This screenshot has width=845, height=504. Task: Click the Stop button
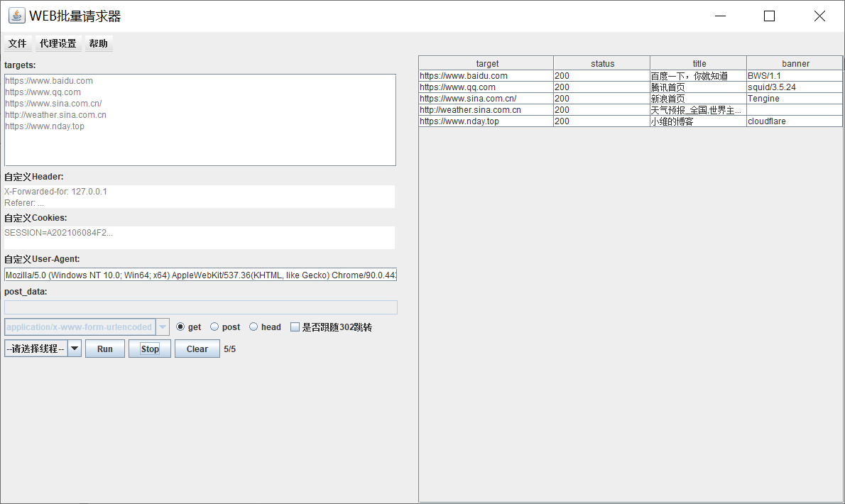coord(150,349)
